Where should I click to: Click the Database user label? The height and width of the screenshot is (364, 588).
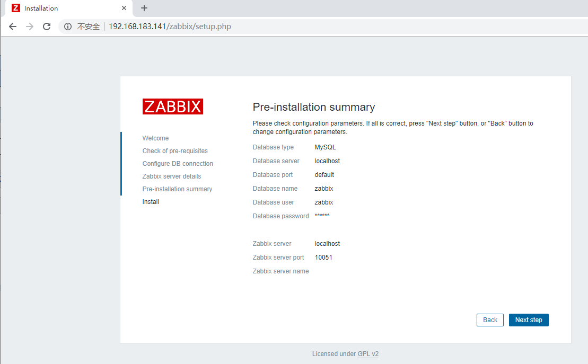click(x=274, y=202)
